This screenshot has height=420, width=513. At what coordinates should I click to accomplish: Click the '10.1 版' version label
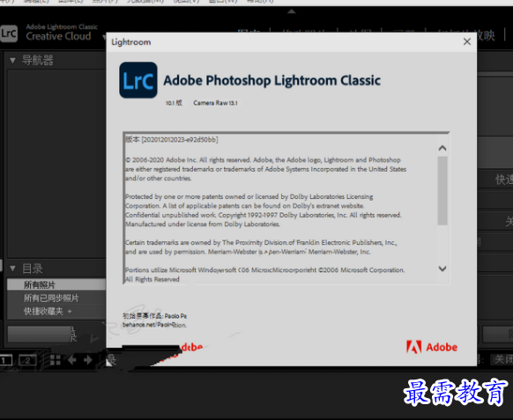(x=174, y=103)
